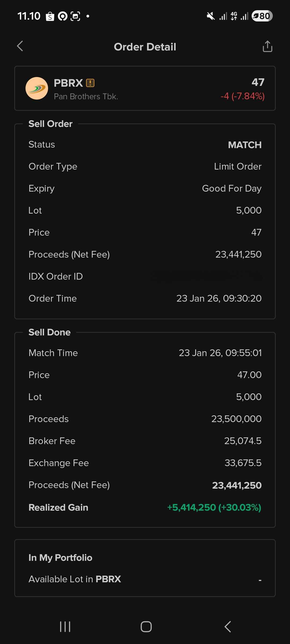The width and height of the screenshot is (290, 644).
Task: Tap the IDX Order ID row
Action: pos(145,276)
